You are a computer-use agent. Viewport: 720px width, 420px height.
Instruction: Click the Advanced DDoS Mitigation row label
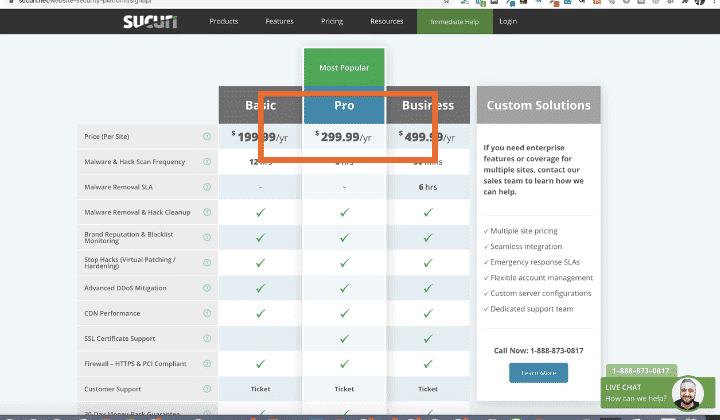point(125,288)
